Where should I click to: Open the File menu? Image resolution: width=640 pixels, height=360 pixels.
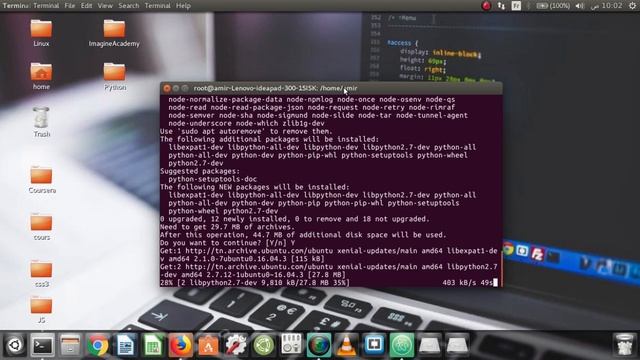point(70,6)
